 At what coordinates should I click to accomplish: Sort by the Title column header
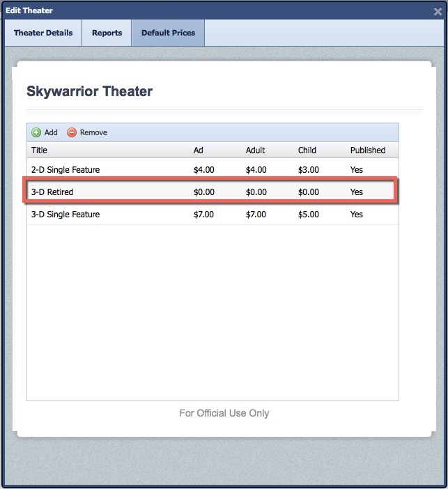coord(40,150)
